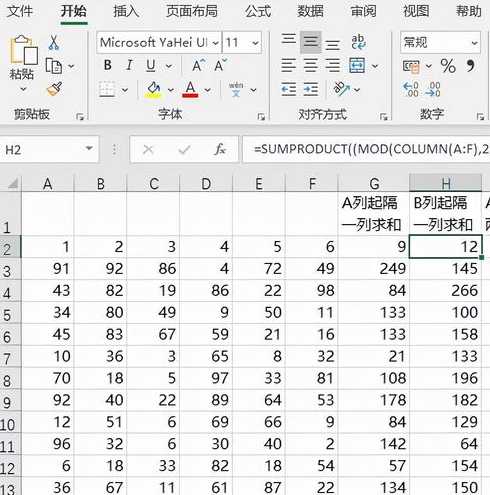The width and height of the screenshot is (490, 495).
Task: Align text to bottom of cell
Action: pyautogui.click(x=332, y=44)
